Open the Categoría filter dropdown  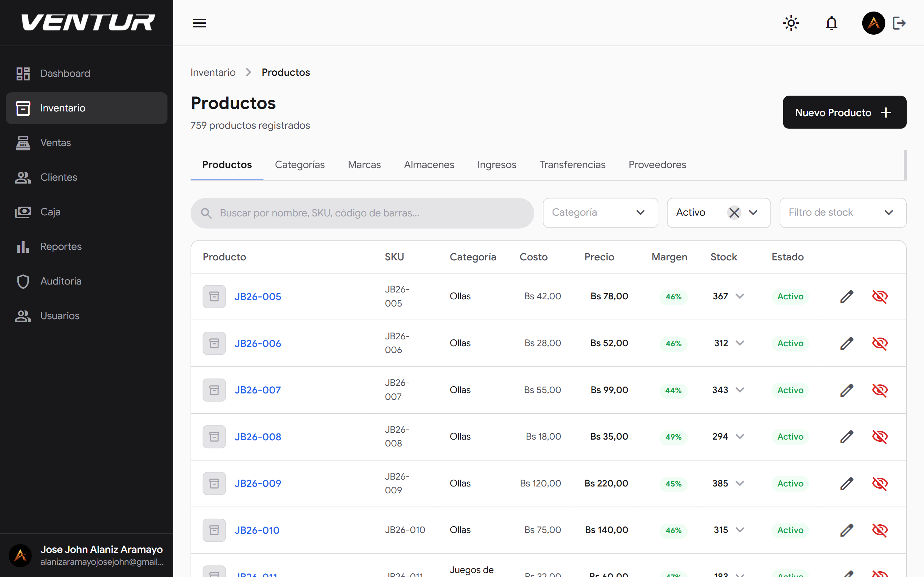tap(600, 212)
